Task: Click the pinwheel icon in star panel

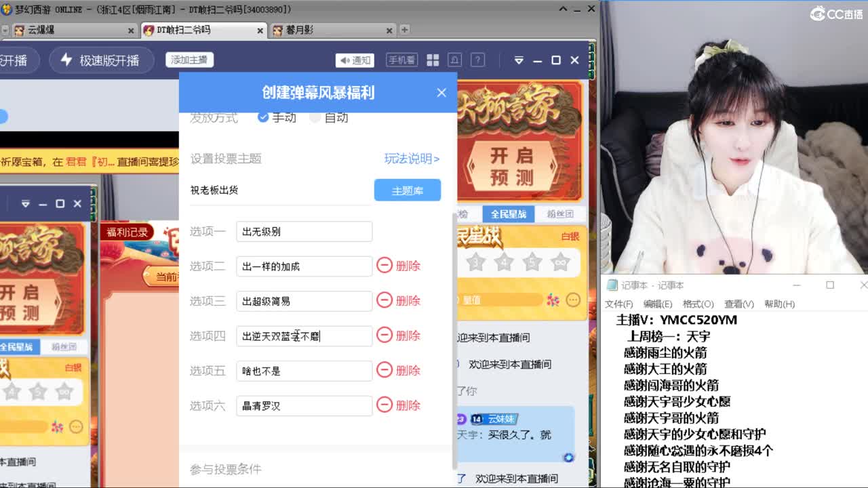Action: pyautogui.click(x=553, y=300)
